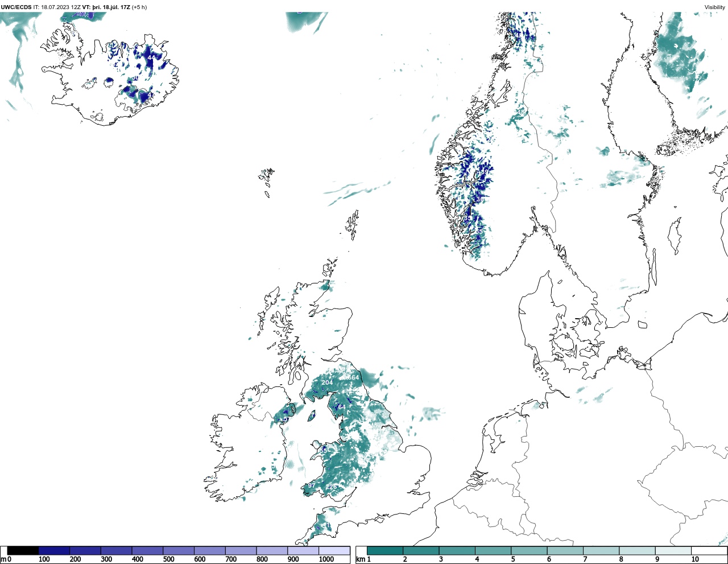Click the 10 label on the kilometre scale
The width and height of the screenshot is (728, 564).
pyautogui.click(x=695, y=559)
